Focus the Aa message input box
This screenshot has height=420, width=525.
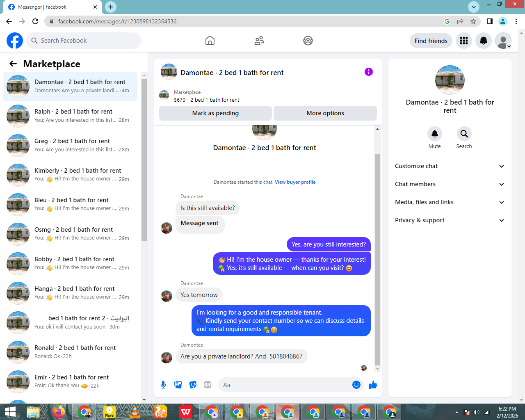[285, 385]
